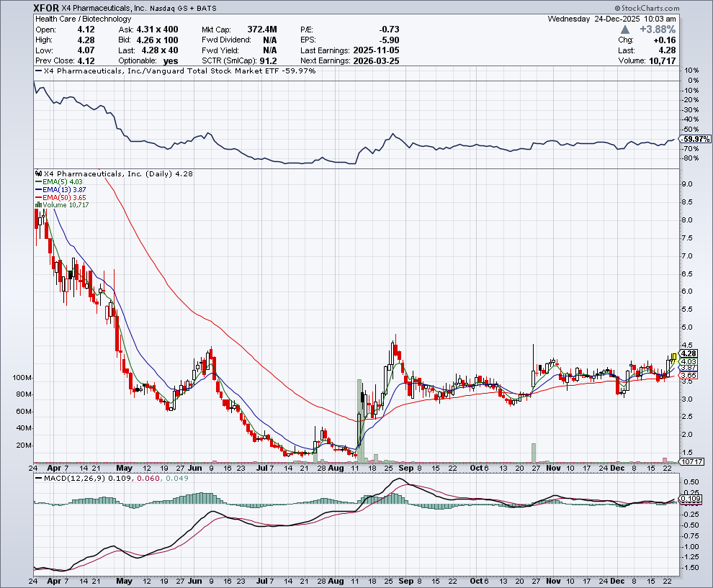Click the Ask value 4.31 x 400
This screenshot has height=588, width=713.
pyautogui.click(x=157, y=30)
